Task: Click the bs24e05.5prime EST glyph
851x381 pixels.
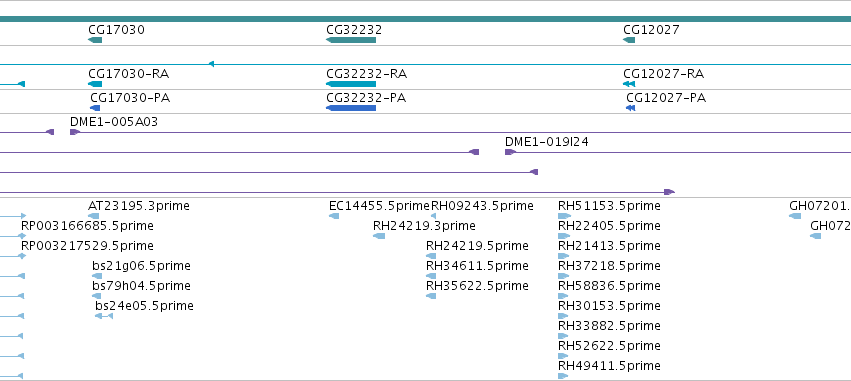Action: (x=104, y=316)
